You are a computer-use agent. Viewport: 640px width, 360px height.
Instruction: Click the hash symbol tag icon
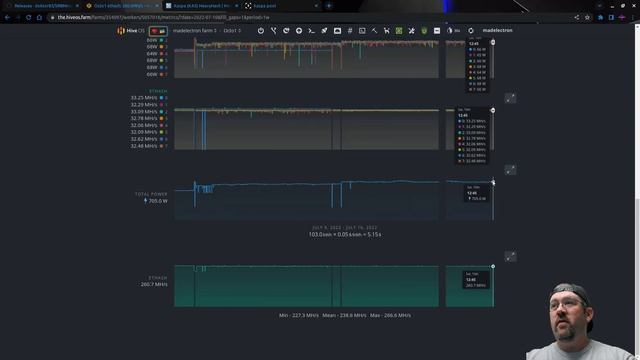point(350,31)
